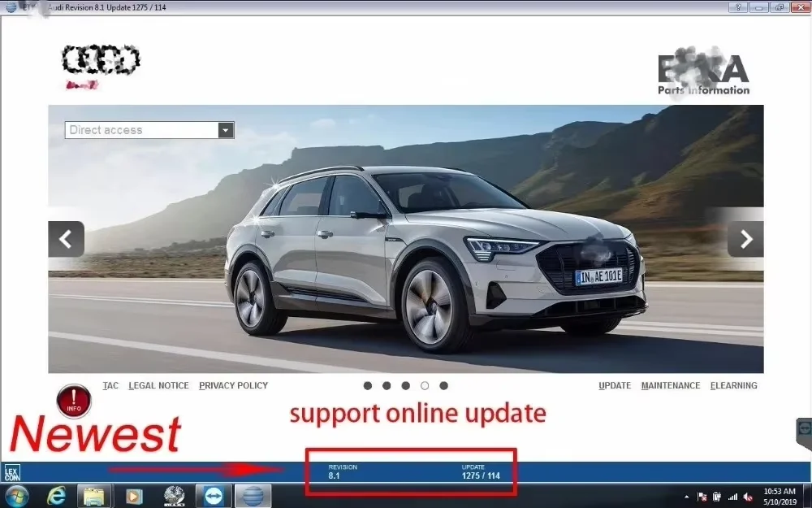812x508 pixels.
Task: Select the fourth carousel dot indicator
Action: pyautogui.click(x=425, y=386)
